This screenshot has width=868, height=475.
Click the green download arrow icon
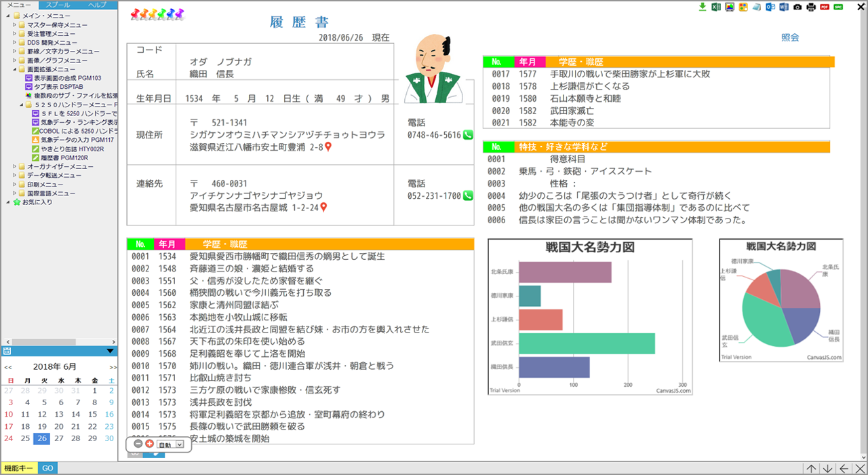point(703,7)
